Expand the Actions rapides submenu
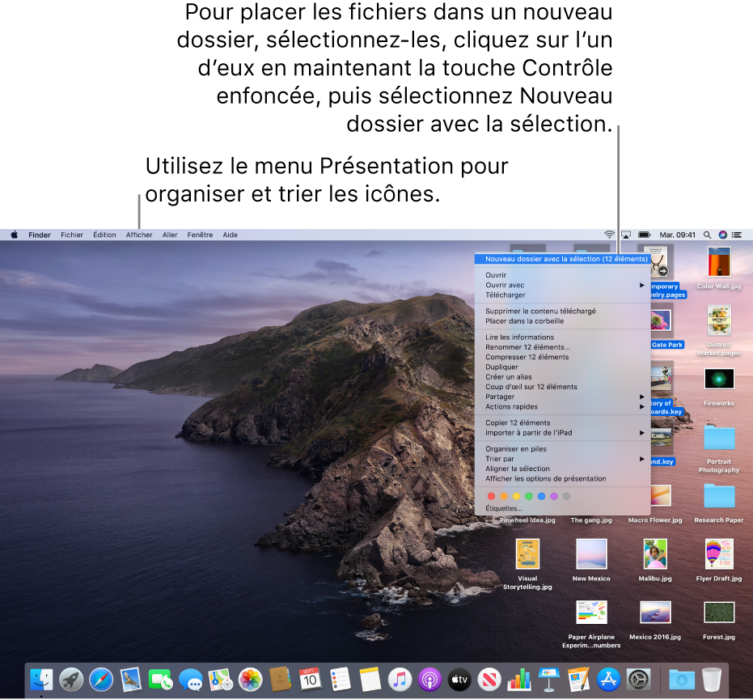This screenshot has width=753, height=700. [562, 407]
